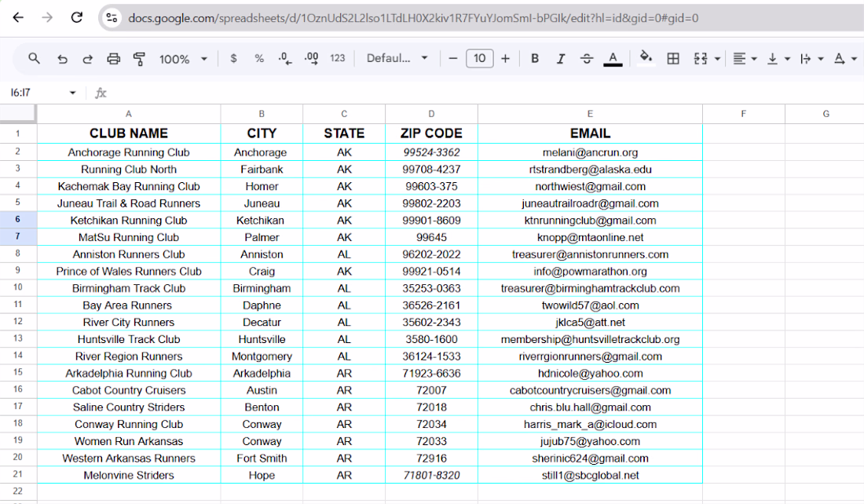Toggle italic formatting

coord(560,58)
